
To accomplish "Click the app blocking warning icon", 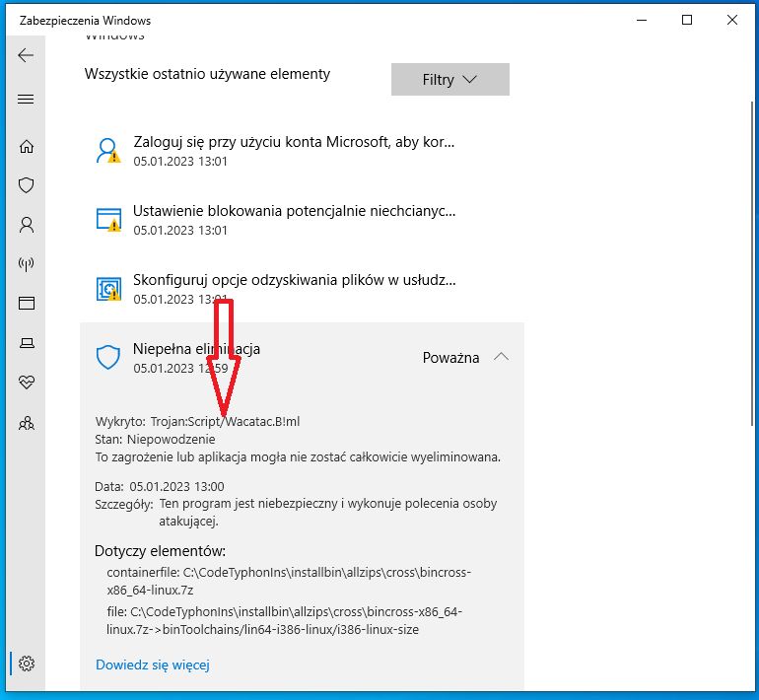I will click(108, 220).
